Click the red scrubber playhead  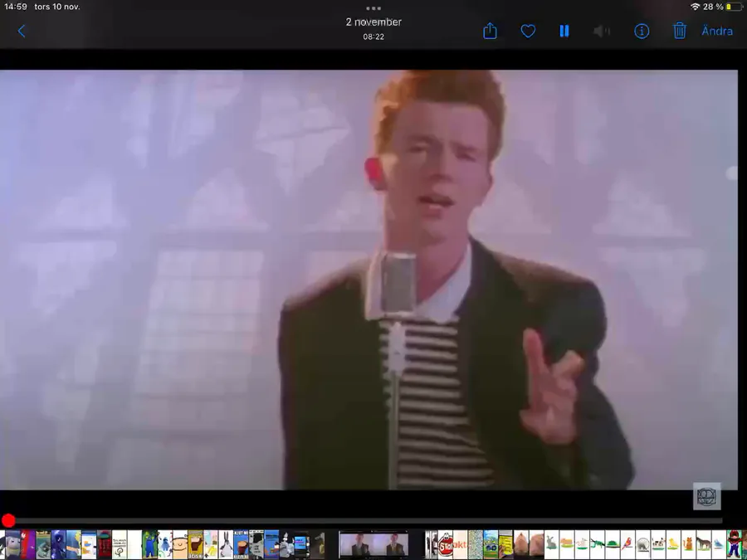click(8, 520)
